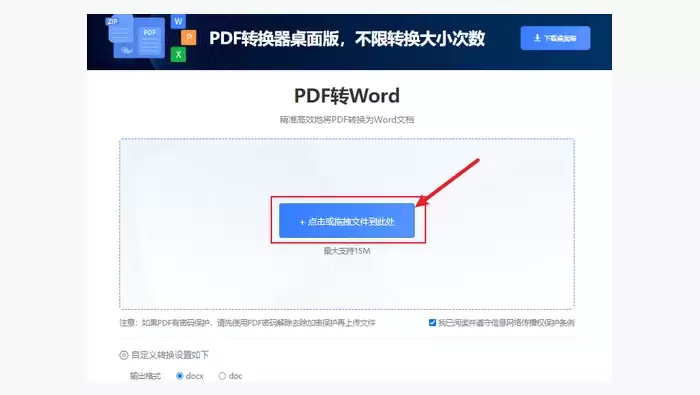The height and width of the screenshot is (395, 700).
Task: Click the PDF转Word page heading
Action: point(347,96)
